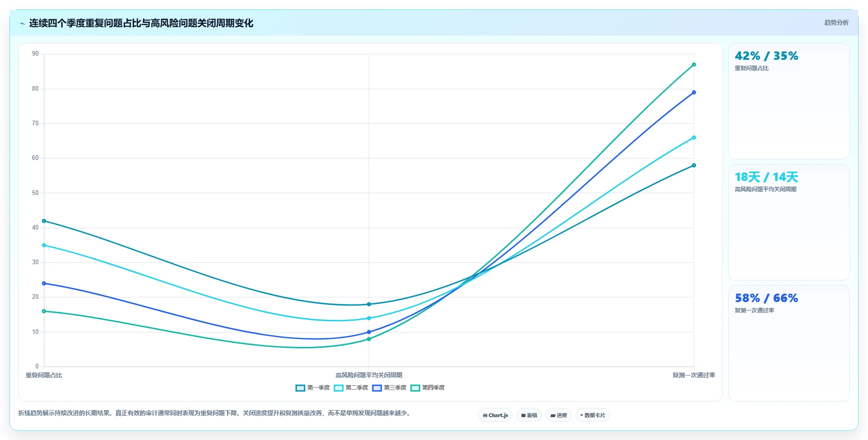Screen dimensions: 868x440
Task: Toggle the 第二季度 legend series
Action: 351,388
